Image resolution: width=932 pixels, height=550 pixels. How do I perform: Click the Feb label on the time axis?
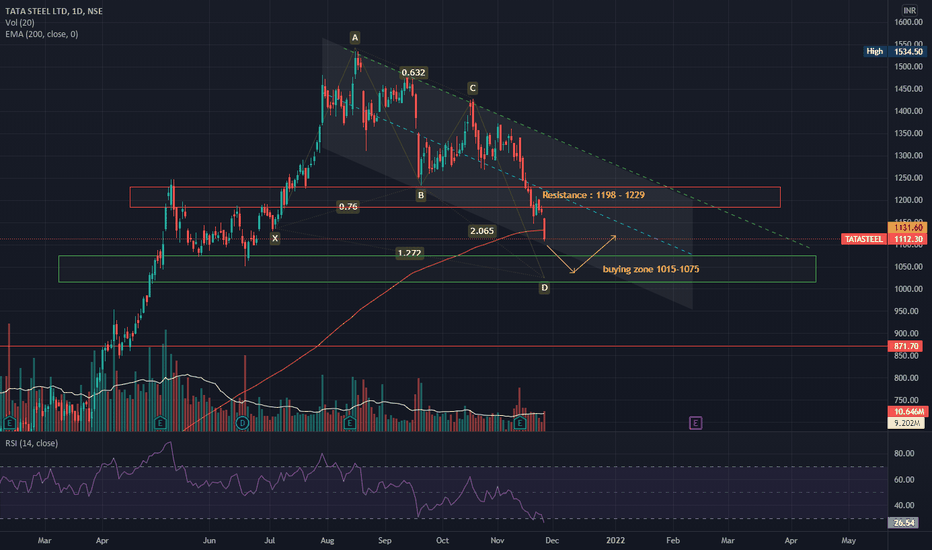coord(672,540)
